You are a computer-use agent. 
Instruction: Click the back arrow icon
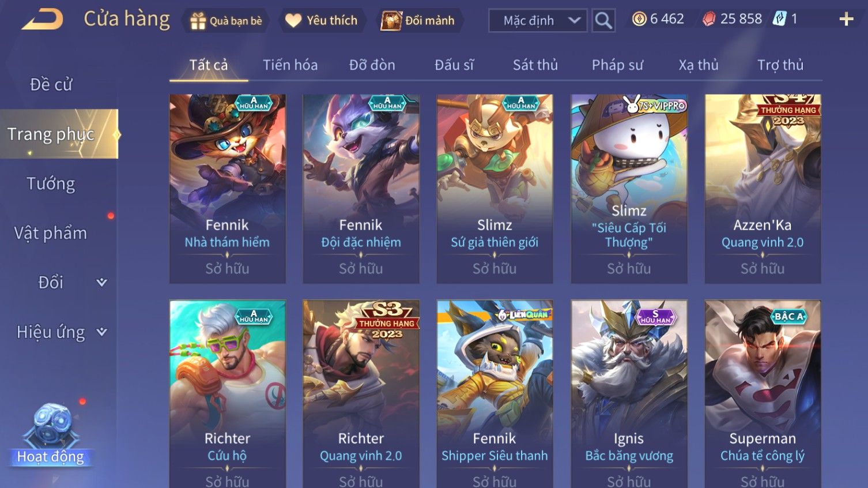(x=42, y=20)
